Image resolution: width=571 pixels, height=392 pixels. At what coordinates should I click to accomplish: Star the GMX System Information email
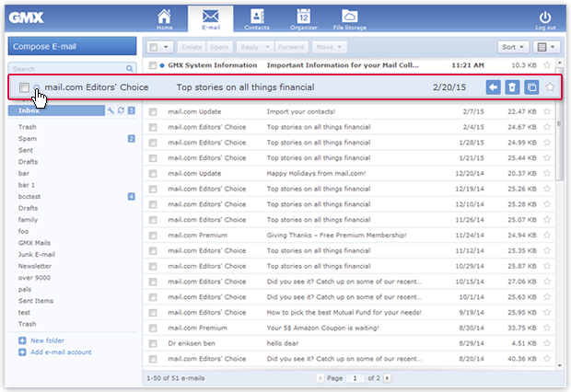(547, 64)
